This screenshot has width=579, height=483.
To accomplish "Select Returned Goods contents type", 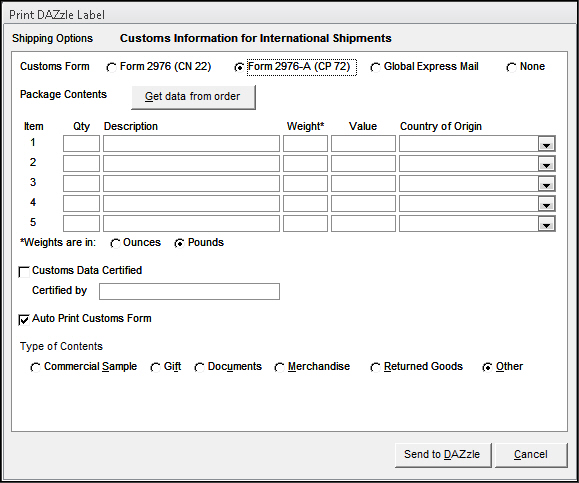I will [x=375, y=367].
